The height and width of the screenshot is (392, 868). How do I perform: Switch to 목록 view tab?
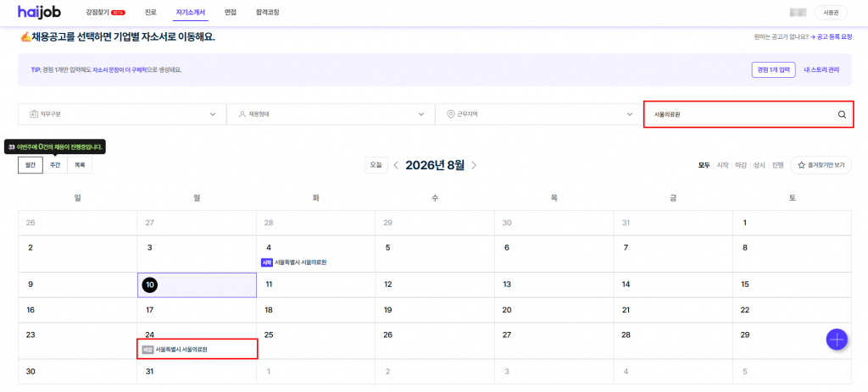pyautogui.click(x=80, y=165)
